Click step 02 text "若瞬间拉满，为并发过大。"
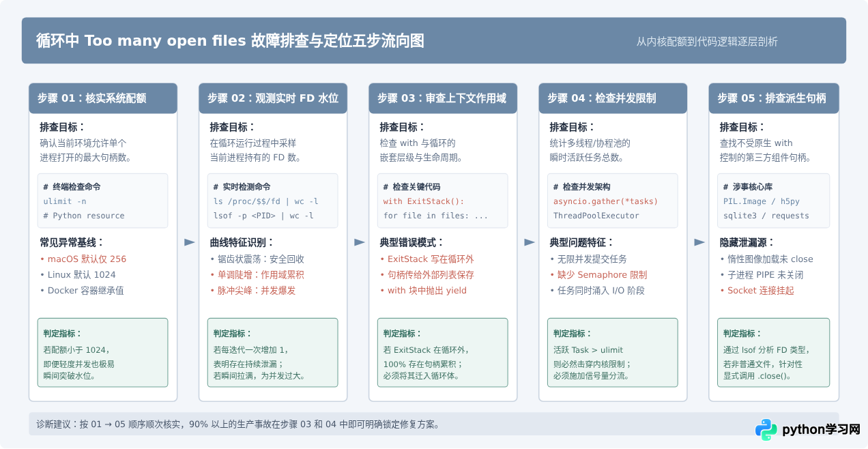 260,375
